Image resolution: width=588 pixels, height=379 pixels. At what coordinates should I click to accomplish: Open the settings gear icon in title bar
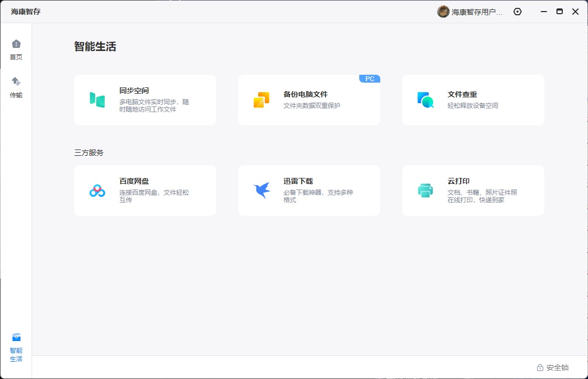pyautogui.click(x=517, y=11)
